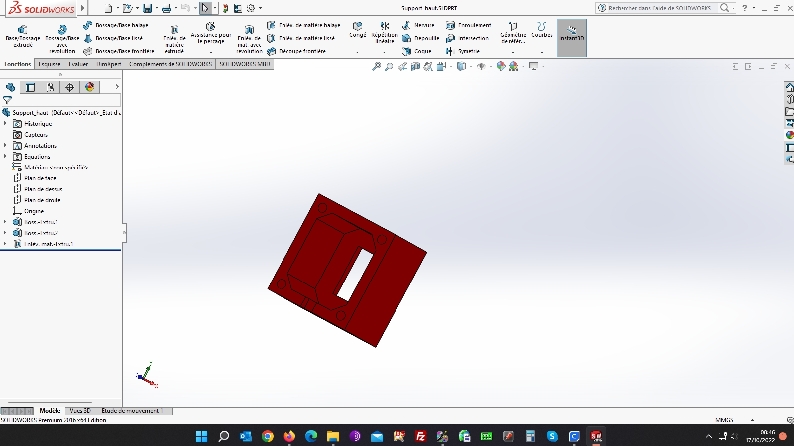The image size is (794, 446).
Task: Open the Assistance pour le perçage tool
Action: point(210,36)
